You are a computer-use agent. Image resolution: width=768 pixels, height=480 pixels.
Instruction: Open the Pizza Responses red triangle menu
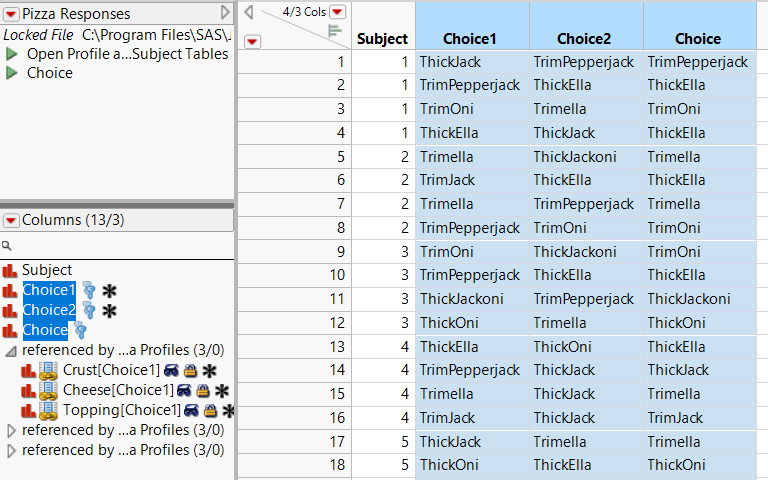pos(11,14)
